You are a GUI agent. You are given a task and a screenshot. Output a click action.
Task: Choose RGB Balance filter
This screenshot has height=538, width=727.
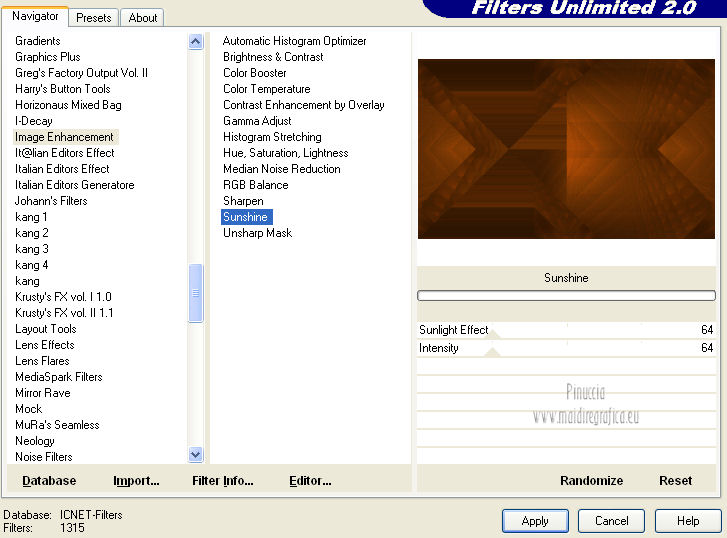255,185
